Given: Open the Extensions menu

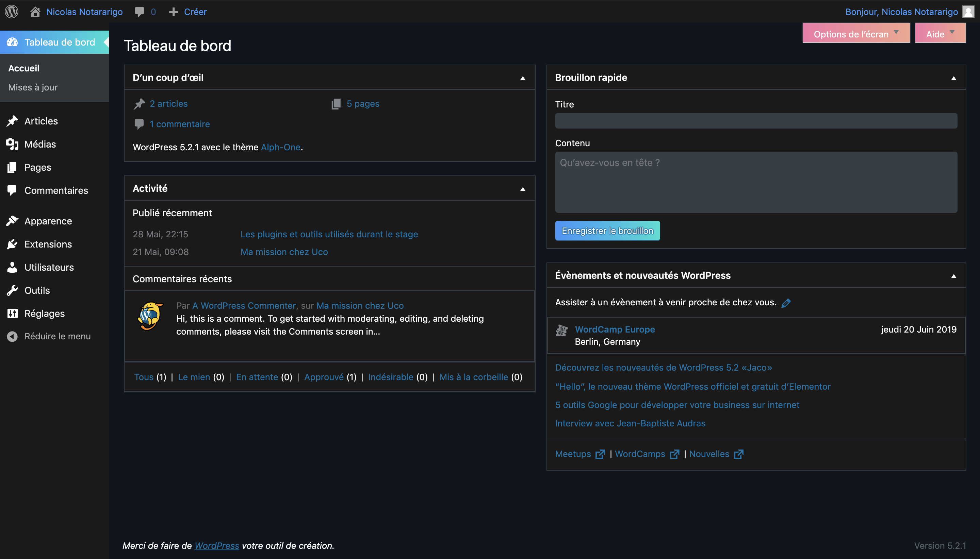Looking at the screenshot, I should pyautogui.click(x=48, y=244).
